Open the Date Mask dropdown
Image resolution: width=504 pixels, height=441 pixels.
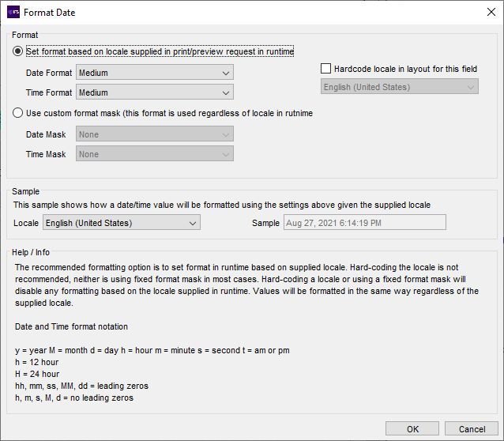155,134
